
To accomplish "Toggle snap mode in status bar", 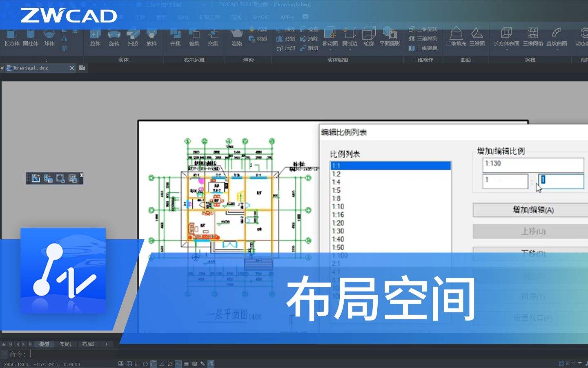I will pos(121,364).
